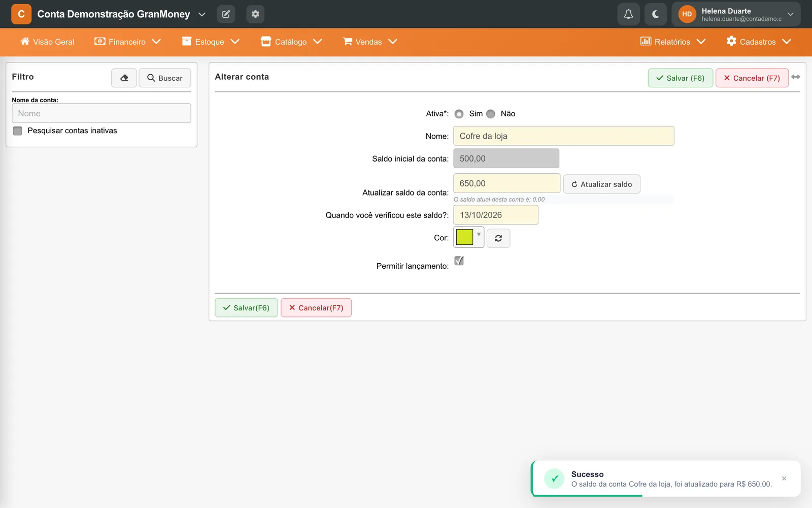
Task: Click bottom Cancelar(F7) button
Action: [x=316, y=307]
